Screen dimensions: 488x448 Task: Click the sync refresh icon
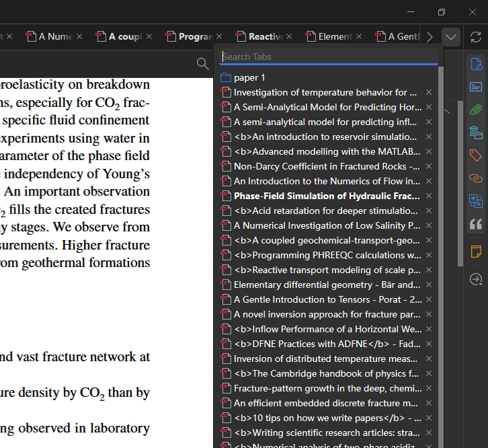(x=476, y=37)
